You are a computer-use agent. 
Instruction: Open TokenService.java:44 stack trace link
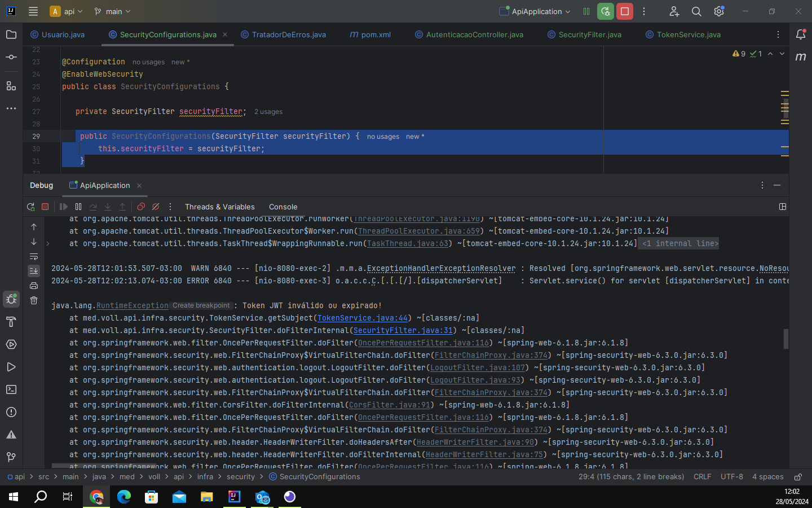coord(363,318)
